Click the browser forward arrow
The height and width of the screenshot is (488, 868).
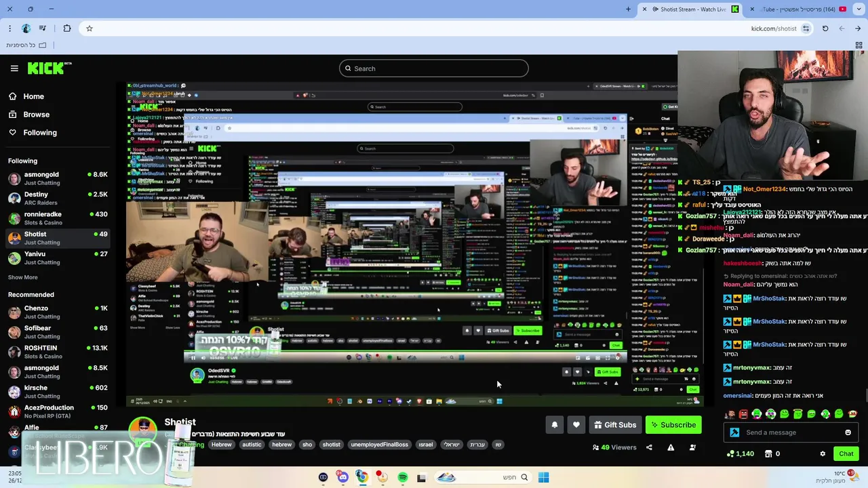tap(858, 28)
